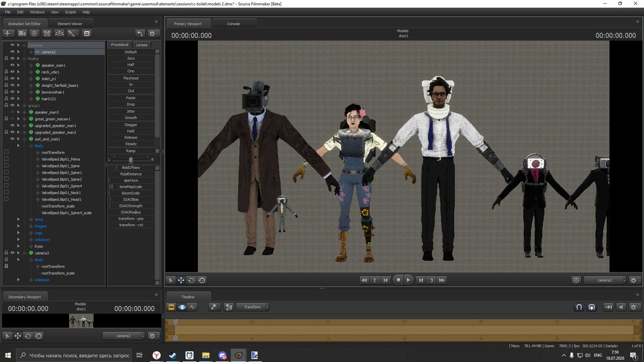The width and height of the screenshot is (644, 362).
Task: Expand group1 in the tree
Action: pos(25,106)
